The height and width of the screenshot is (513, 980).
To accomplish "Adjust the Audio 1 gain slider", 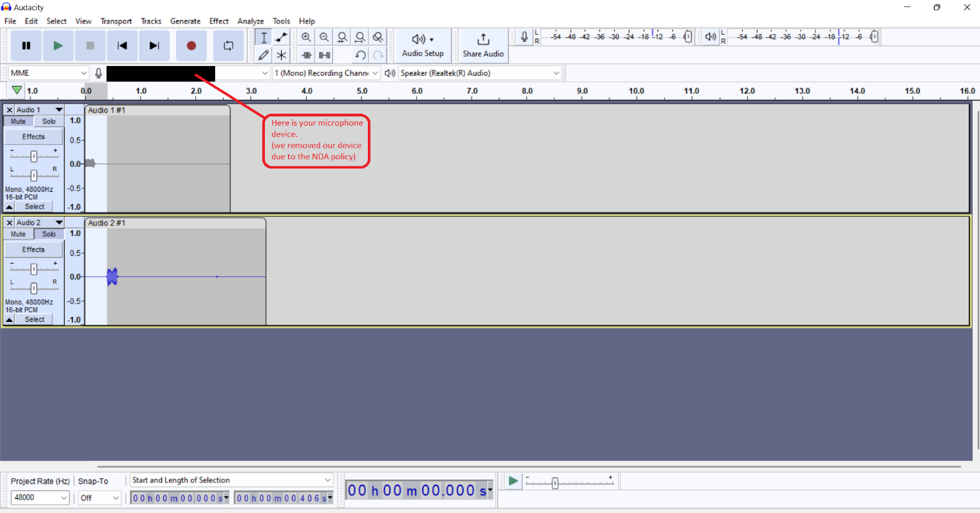I will pos(33,156).
